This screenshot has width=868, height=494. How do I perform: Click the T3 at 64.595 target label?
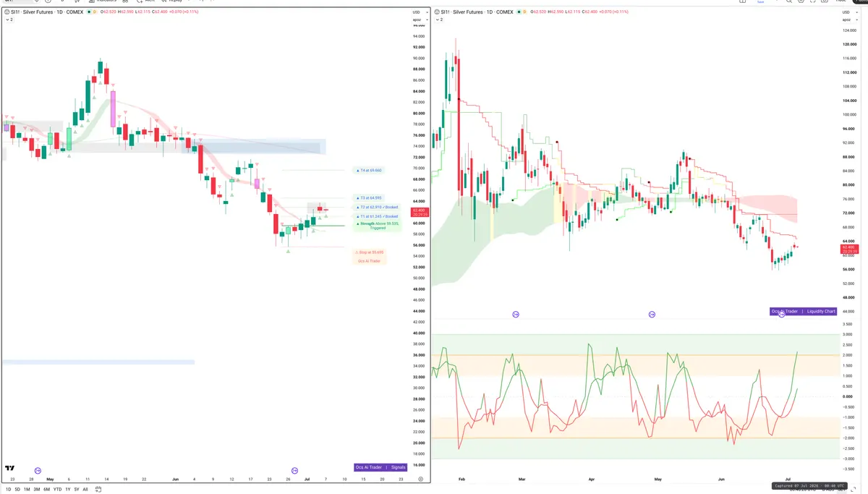(x=370, y=197)
